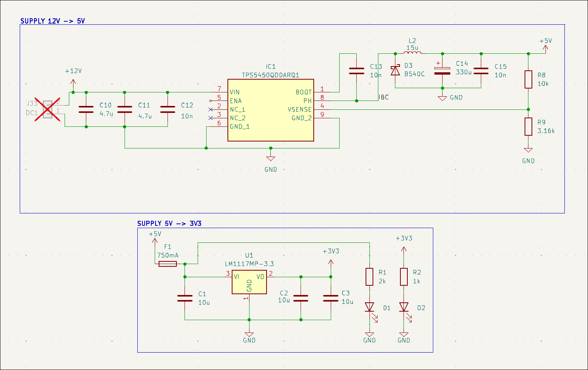This screenshot has height=370, width=588.
Task: Click the "15u" inductor value text
Action: pyautogui.click(x=412, y=48)
